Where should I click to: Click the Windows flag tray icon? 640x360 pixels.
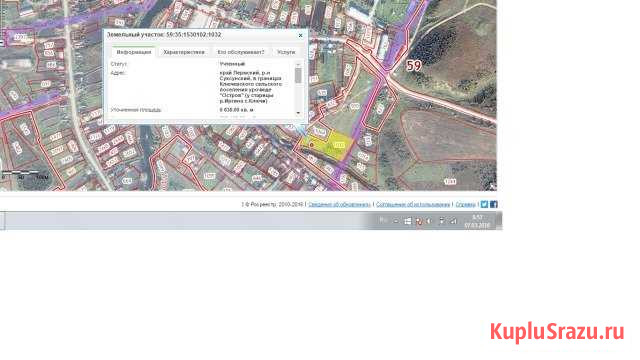[x=407, y=221]
